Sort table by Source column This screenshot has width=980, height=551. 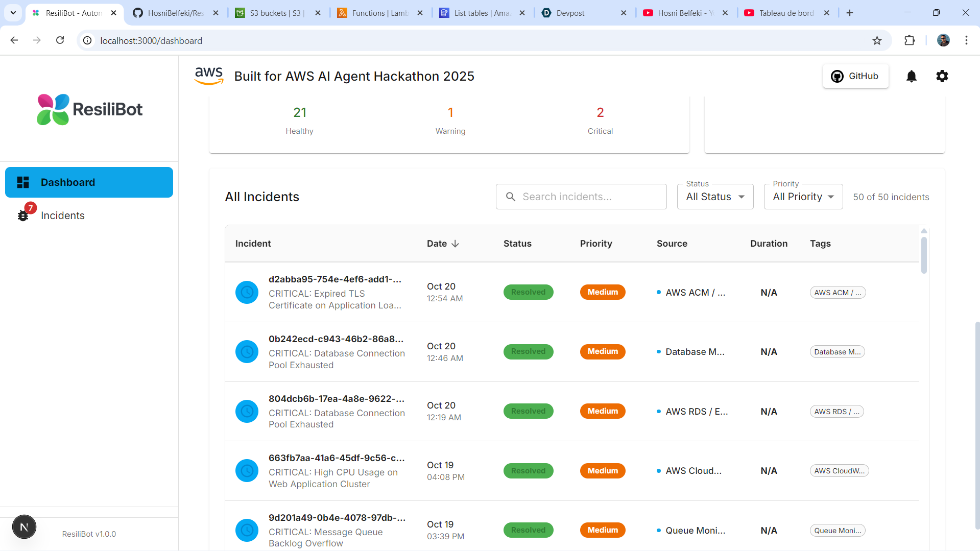pos(672,244)
